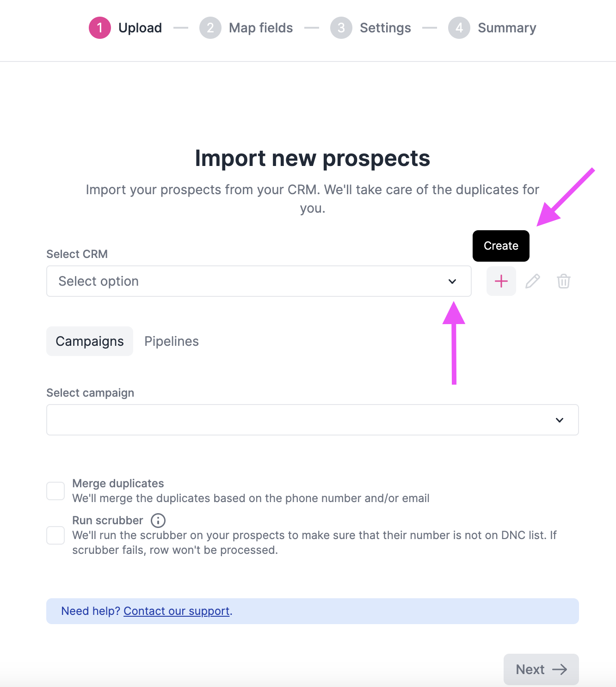
Task: Click the Create button
Action: (x=501, y=246)
